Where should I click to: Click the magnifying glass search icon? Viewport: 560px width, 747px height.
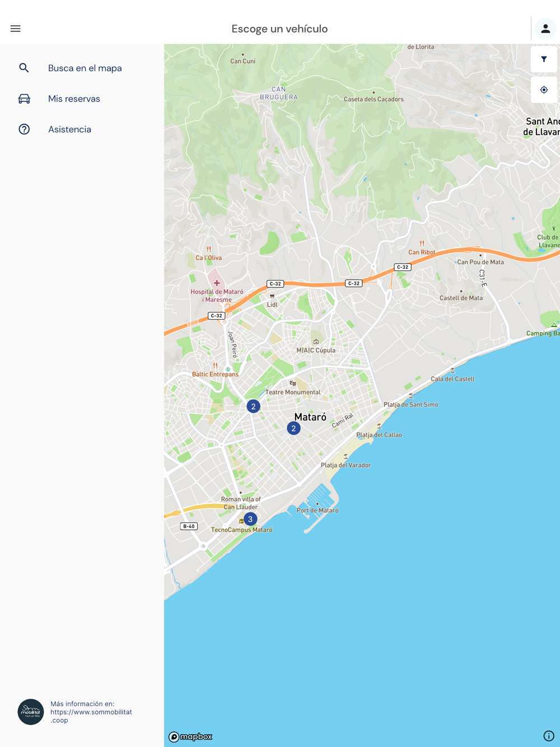pos(24,68)
